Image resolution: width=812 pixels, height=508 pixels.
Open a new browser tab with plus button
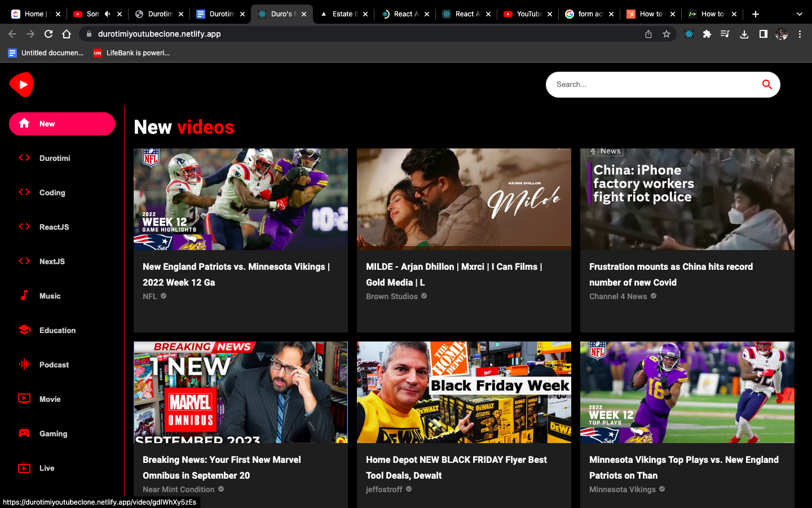point(756,14)
